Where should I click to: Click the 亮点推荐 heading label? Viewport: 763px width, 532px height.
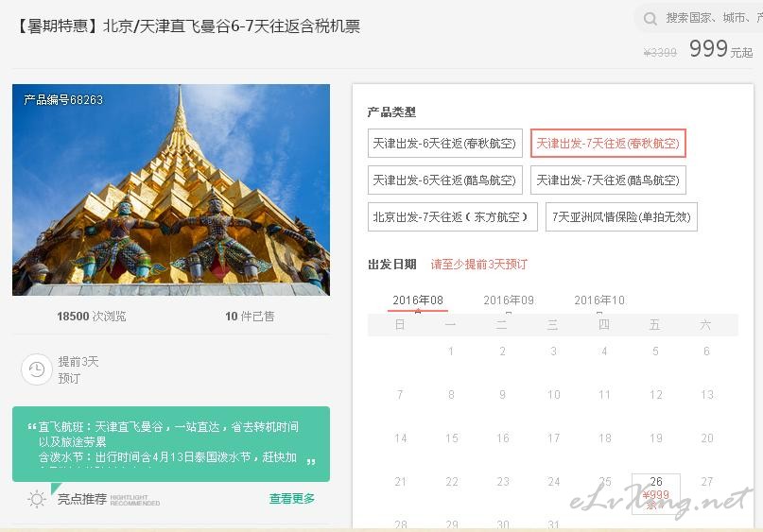tap(81, 499)
